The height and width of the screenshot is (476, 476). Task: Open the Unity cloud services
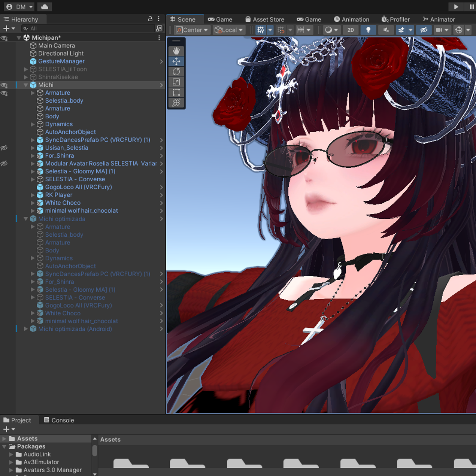(45, 7)
